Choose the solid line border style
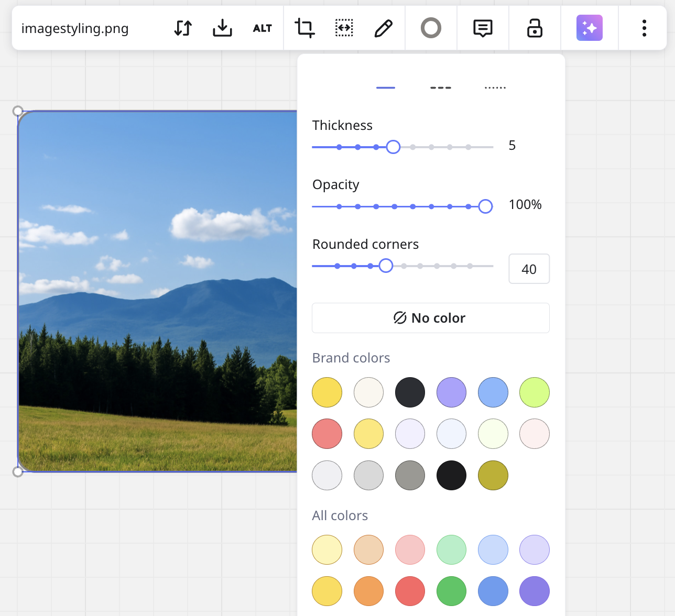This screenshot has height=616, width=675. click(x=386, y=88)
